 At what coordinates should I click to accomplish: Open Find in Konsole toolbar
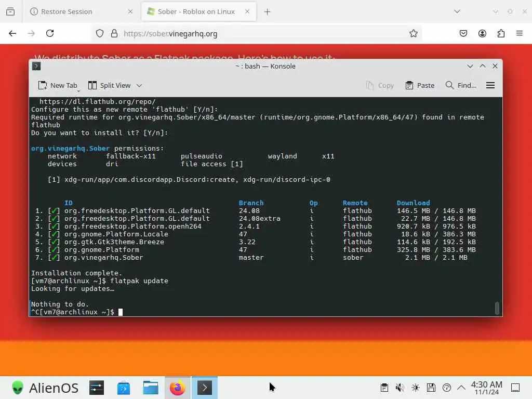click(461, 86)
